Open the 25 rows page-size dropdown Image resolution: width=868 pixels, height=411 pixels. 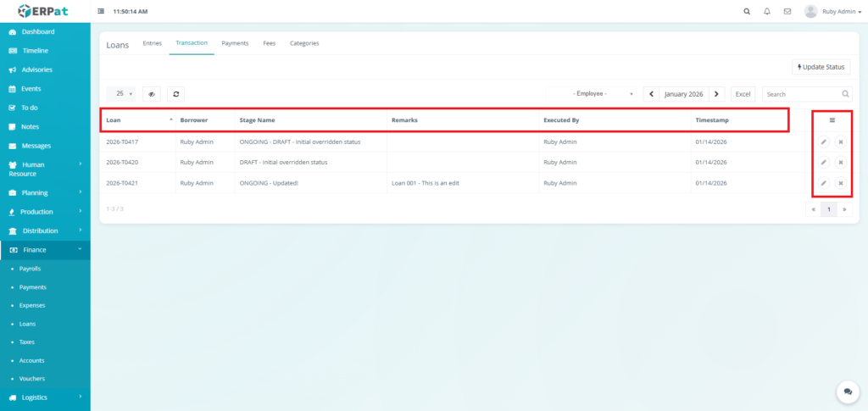coord(123,94)
